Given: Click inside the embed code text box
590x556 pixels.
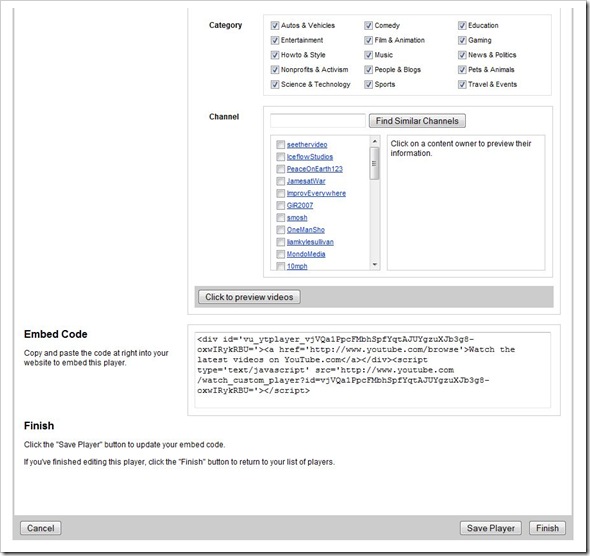Looking at the screenshot, I should pyautogui.click(x=373, y=370).
